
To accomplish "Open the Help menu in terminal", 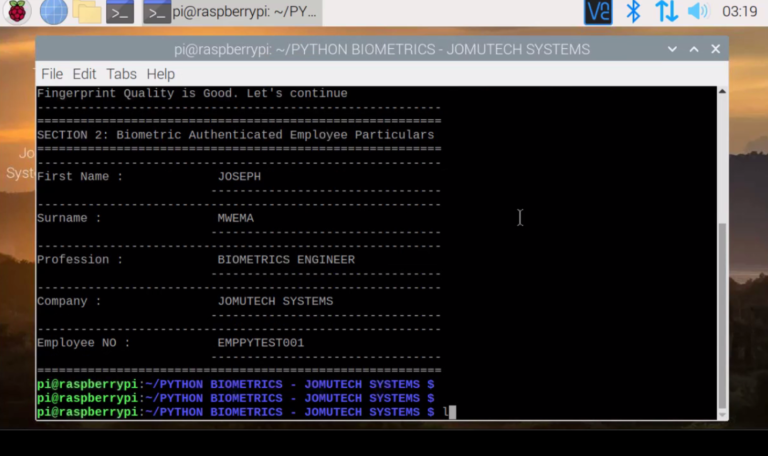I will pyautogui.click(x=161, y=74).
